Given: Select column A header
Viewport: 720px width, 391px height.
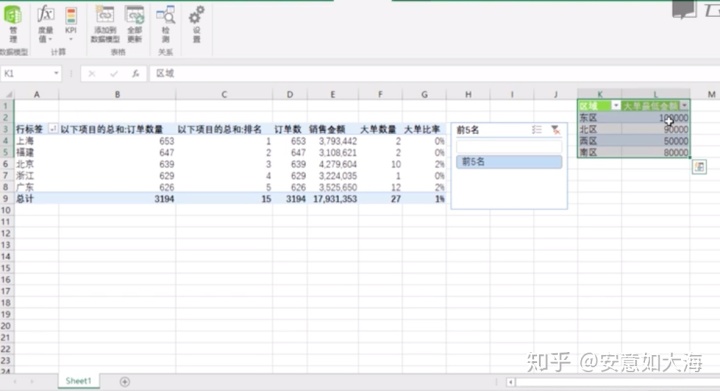Looking at the screenshot, I should coord(37,95).
